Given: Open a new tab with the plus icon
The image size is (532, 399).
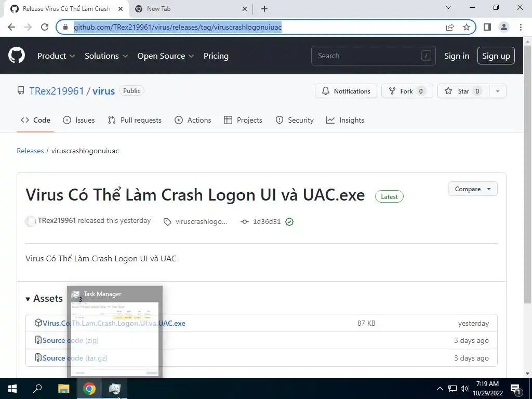Looking at the screenshot, I should [264, 9].
